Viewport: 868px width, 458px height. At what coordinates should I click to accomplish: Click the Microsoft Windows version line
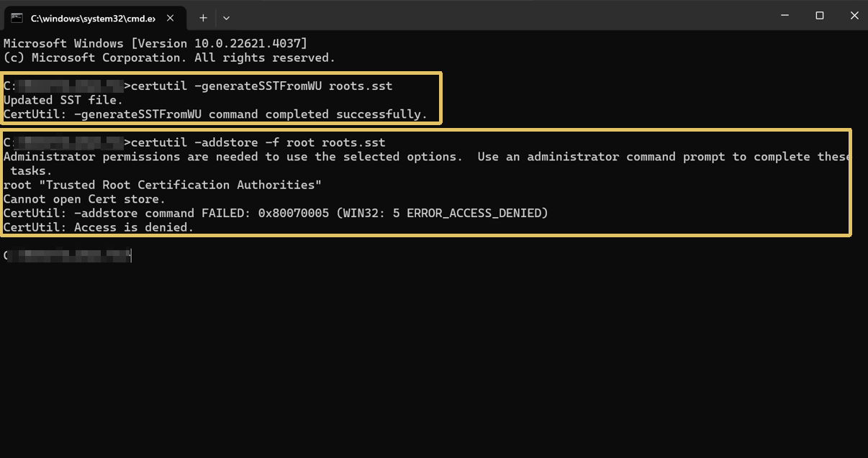[x=155, y=44]
